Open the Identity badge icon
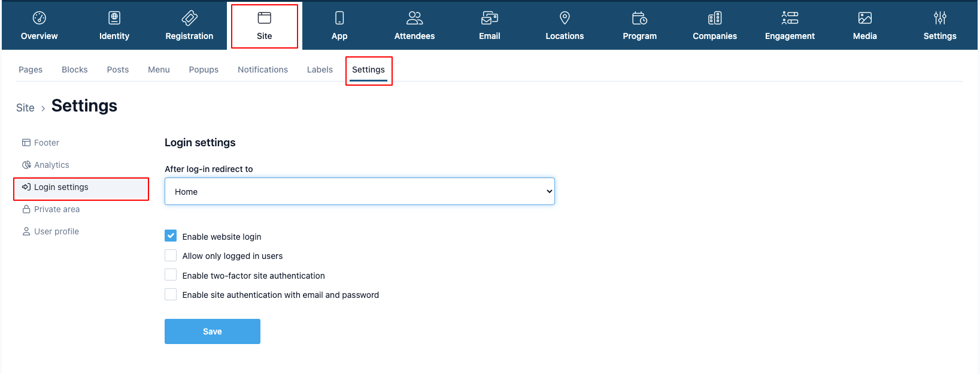 tap(114, 18)
